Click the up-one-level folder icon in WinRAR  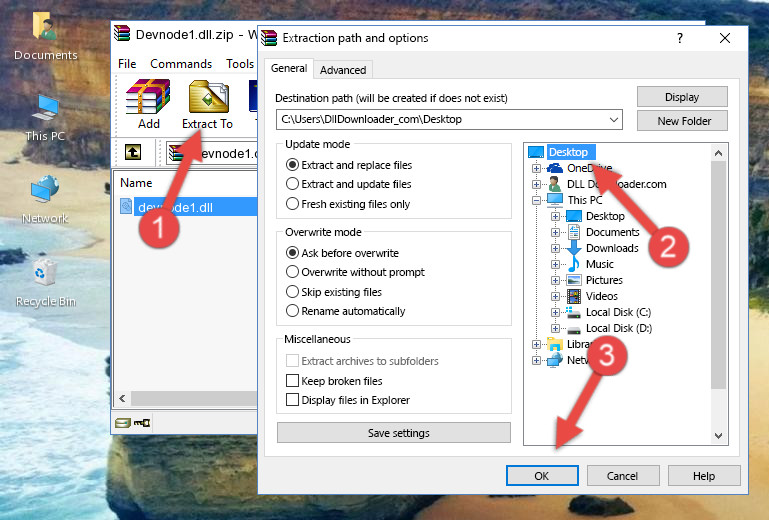coord(133,152)
